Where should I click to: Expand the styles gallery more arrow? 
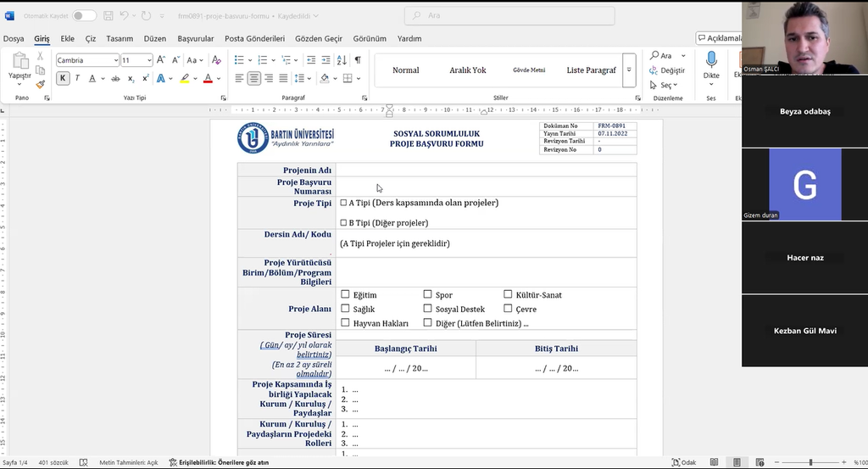tap(629, 70)
